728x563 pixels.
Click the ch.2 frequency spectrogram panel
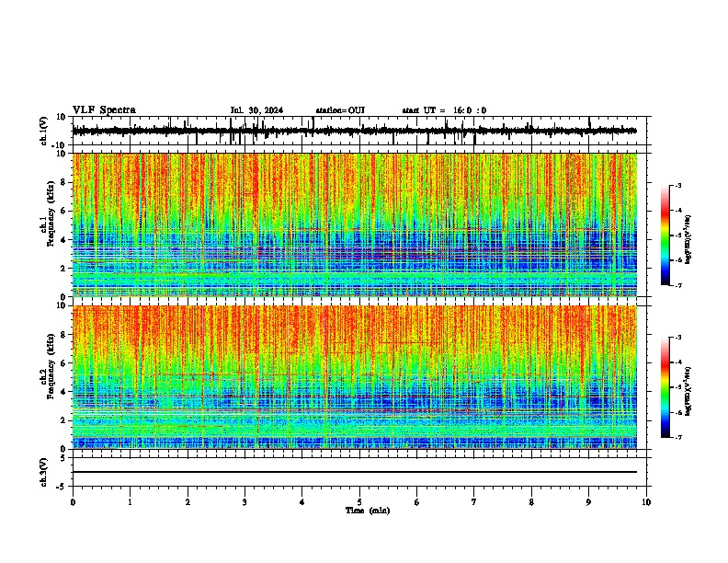(355, 377)
